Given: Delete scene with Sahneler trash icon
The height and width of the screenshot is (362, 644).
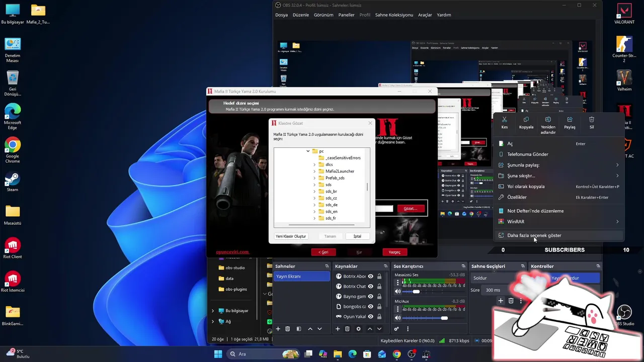Looking at the screenshot, I should (288, 329).
